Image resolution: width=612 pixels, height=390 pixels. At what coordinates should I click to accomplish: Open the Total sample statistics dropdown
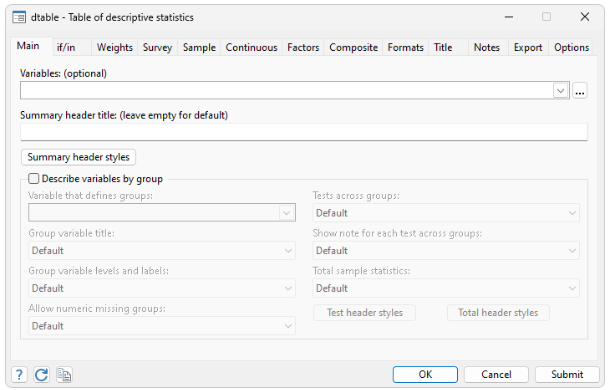(x=446, y=288)
